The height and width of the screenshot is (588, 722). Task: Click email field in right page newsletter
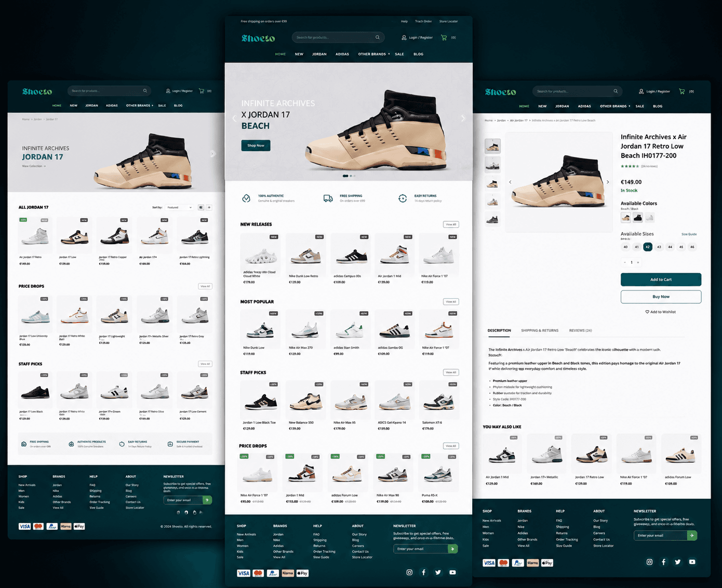(x=661, y=536)
